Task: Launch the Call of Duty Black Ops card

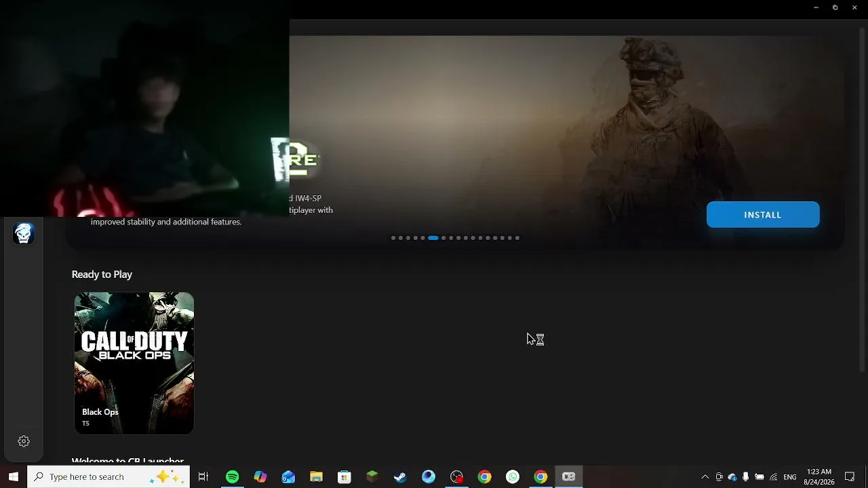Action: (x=134, y=363)
